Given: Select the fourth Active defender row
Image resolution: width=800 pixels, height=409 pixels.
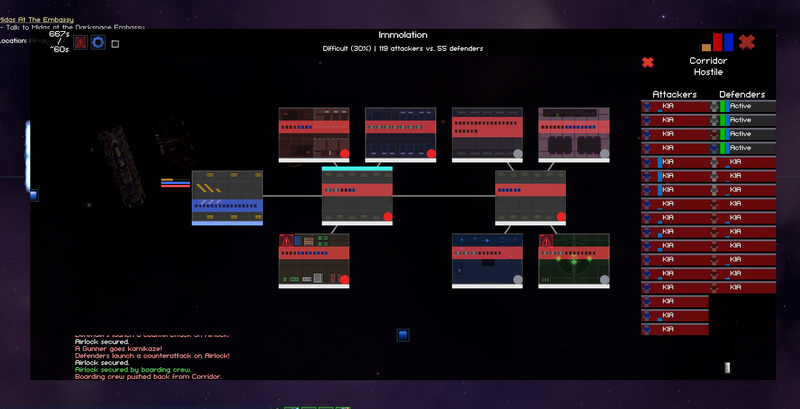Looking at the screenshot, I should (743, 147).
